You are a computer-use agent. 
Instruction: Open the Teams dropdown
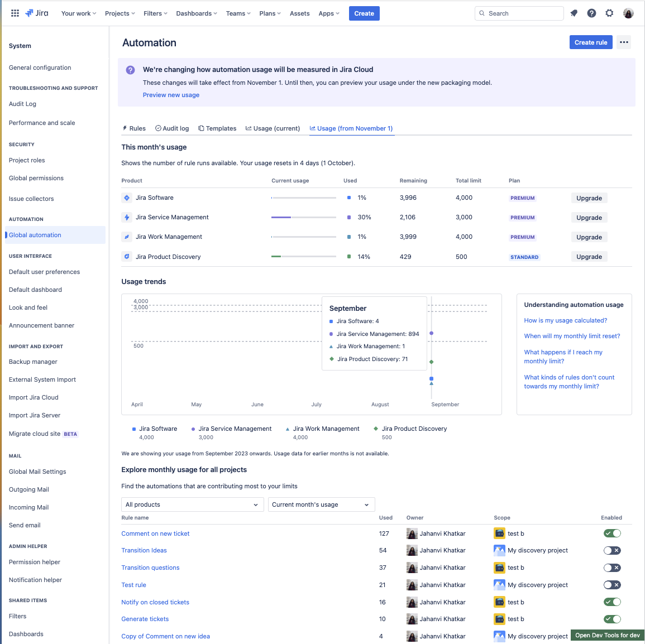pos(238,13)
